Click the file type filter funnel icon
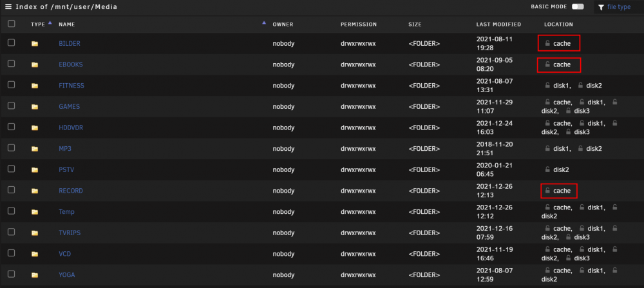The height and width of the screenshot is (288, 644). coord(601,7)
